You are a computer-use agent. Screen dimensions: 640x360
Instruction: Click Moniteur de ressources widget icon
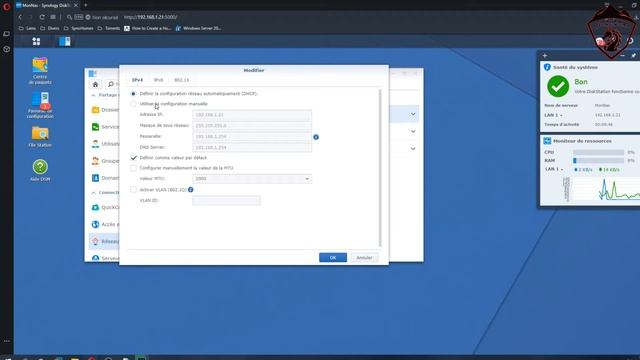[x=547, y=141]
